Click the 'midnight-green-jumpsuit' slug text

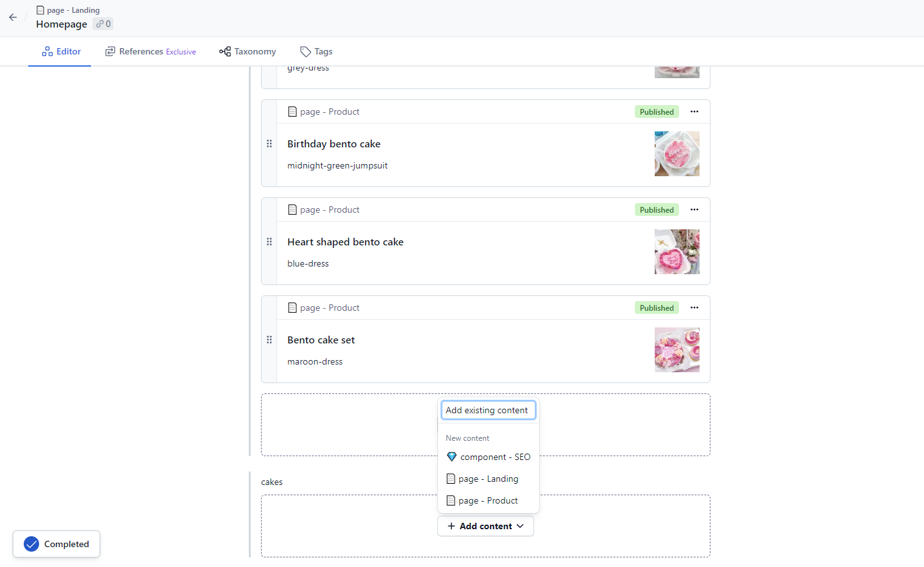pos(337,165)
